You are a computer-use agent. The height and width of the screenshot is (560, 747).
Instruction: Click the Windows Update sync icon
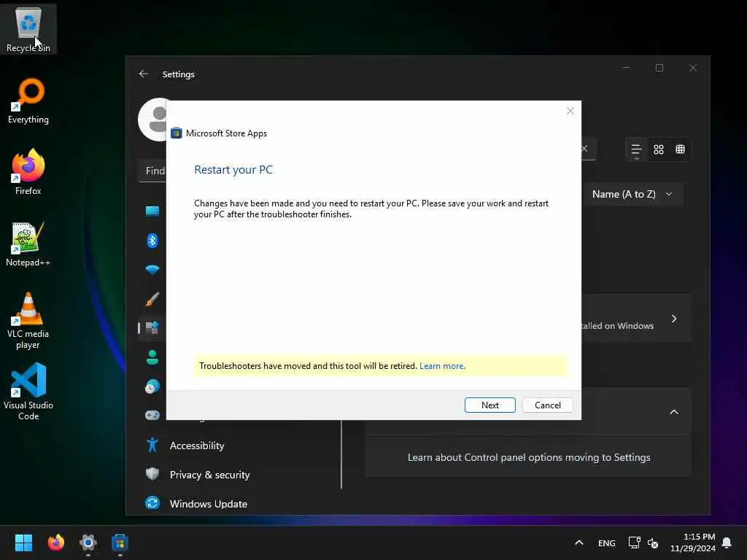pyautogui.click(x=152, y=503)
